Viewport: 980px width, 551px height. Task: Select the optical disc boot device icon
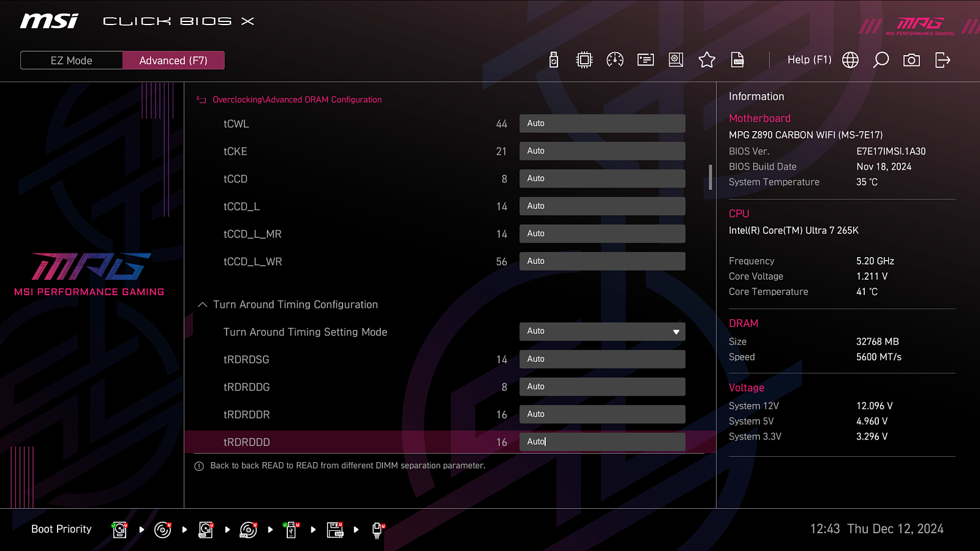click(x=163, y=530)
